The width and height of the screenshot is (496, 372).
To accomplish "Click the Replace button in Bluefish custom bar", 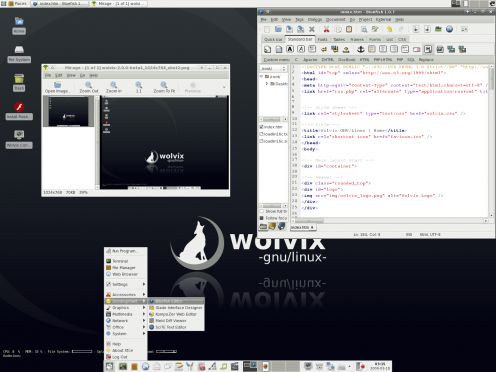I will point(426,60).
